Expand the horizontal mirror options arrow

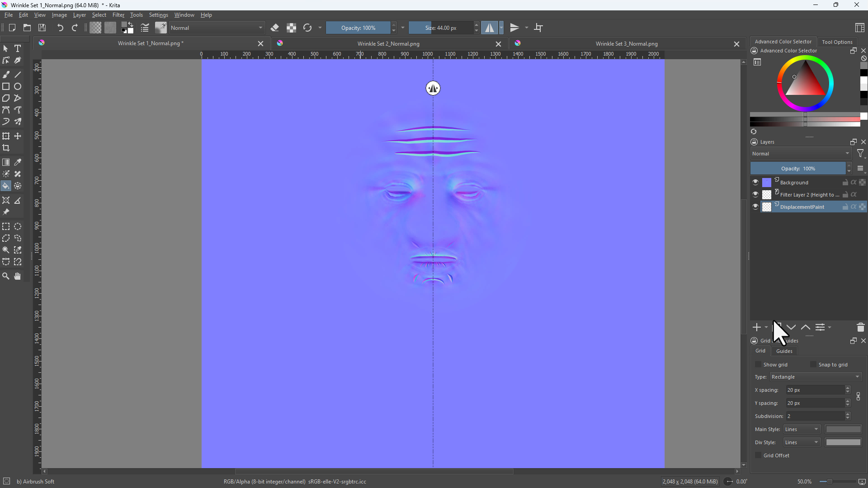click(x=501, y=28)
